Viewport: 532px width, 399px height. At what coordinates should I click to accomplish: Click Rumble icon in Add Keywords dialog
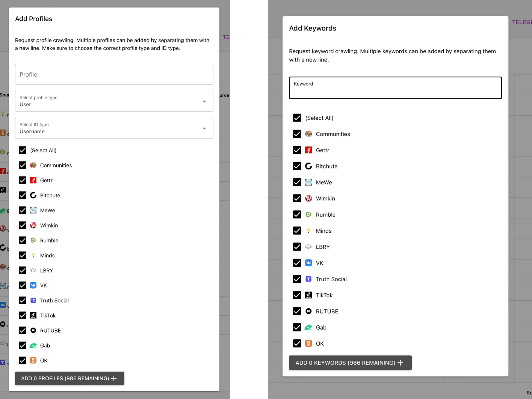point(308,214)
